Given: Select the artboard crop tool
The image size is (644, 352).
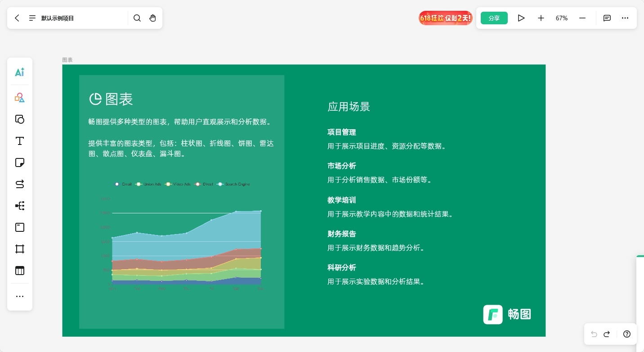Looking at the screenshot, I should pyautogui.click(x=20, y=249).
